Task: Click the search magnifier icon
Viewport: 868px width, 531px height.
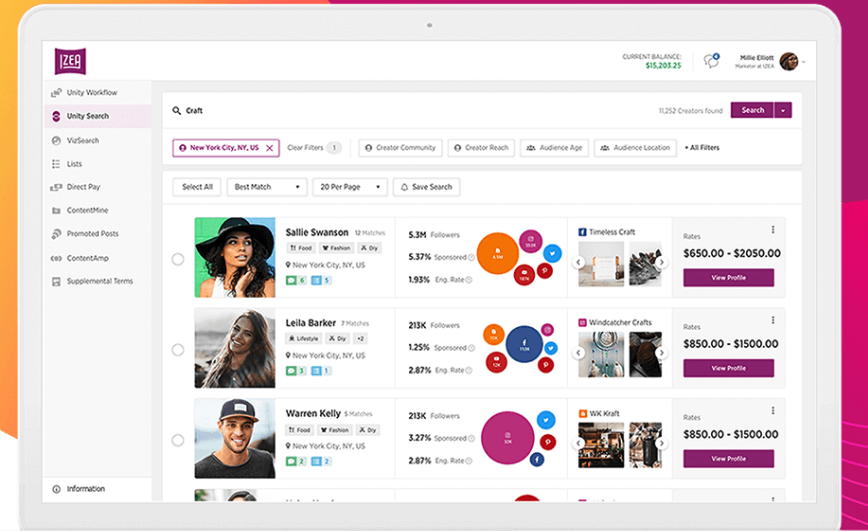Action: [177, 111]
